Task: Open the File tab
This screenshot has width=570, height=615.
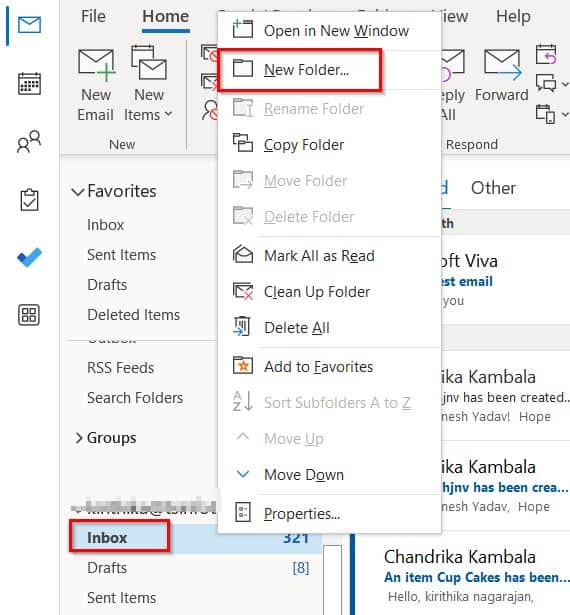Action: (x=93, y=16)
